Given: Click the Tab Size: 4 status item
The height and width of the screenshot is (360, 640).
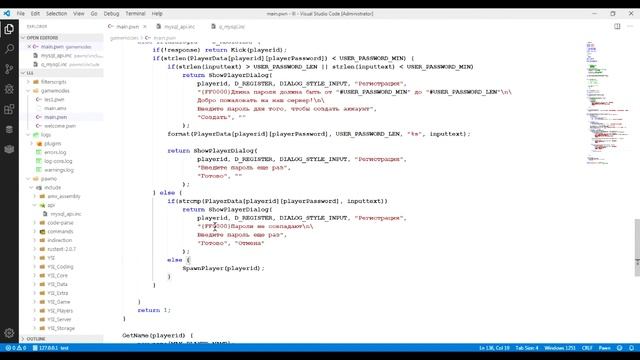Looking at the screenshot, I should click(x=527, y=348).
